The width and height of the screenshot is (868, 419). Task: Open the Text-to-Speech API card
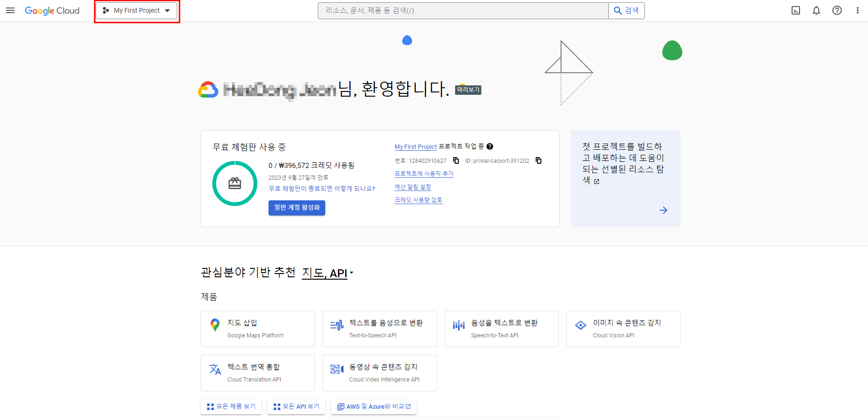(380, 329)
